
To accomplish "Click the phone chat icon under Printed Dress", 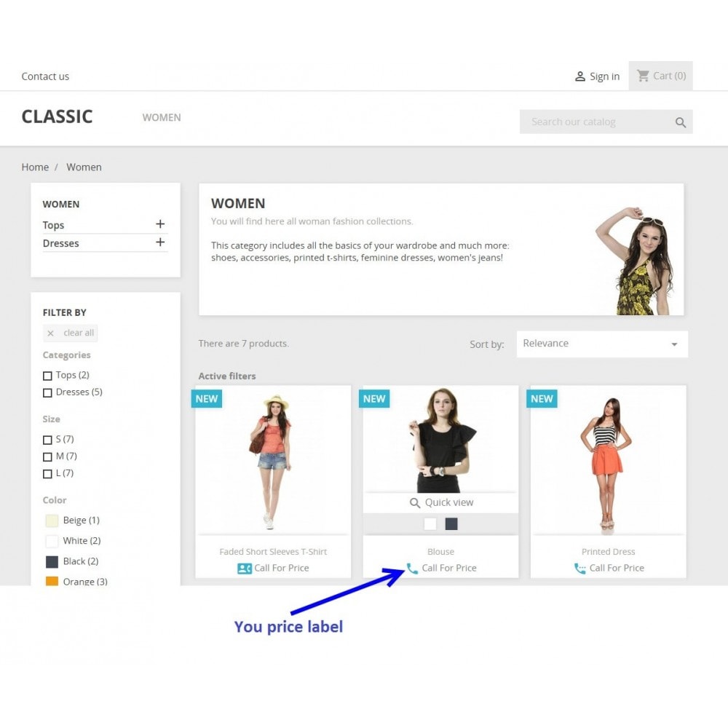I will [580, 569].
